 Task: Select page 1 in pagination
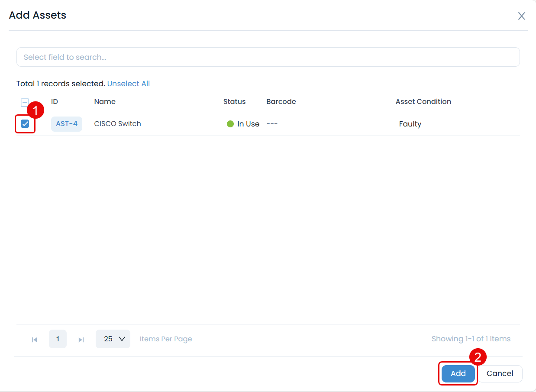(x=58, y=339)
